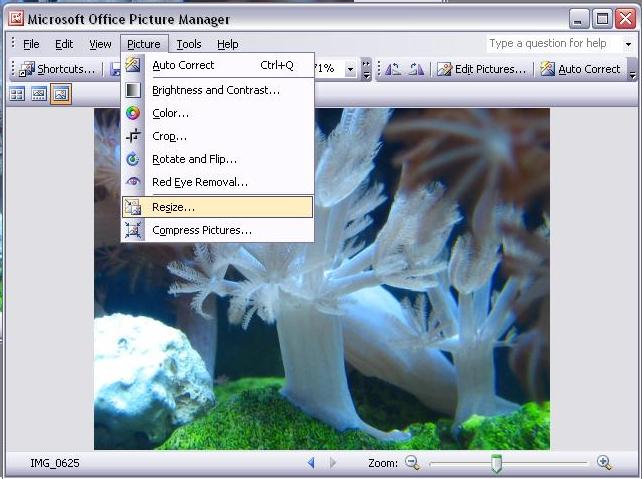
Task: Select the highlighted Resize... menu item
Action: (x=218, y=207)
